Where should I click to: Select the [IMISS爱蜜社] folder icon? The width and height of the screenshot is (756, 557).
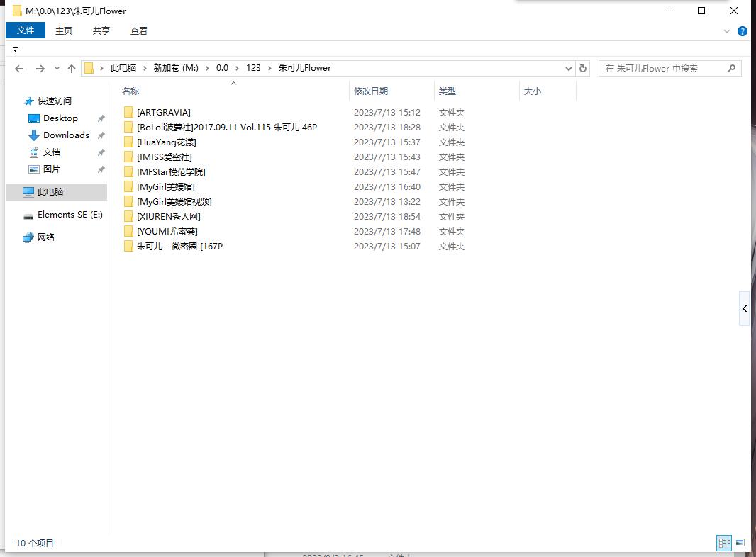(128, 157)
